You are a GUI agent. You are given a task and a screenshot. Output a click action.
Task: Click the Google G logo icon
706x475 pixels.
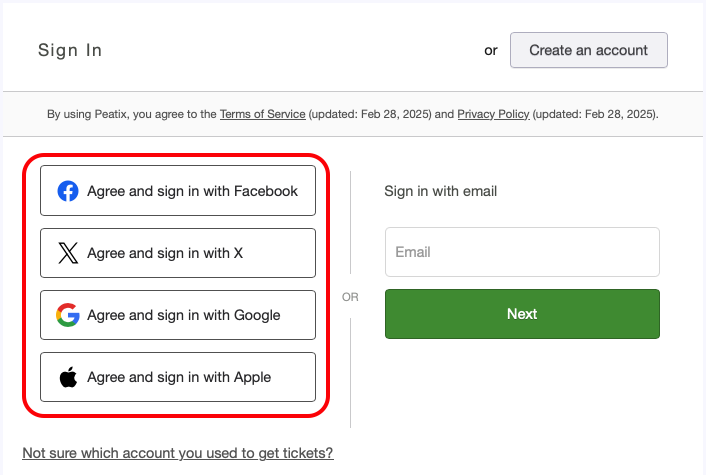pyautogui.click(x=68, y=315)
